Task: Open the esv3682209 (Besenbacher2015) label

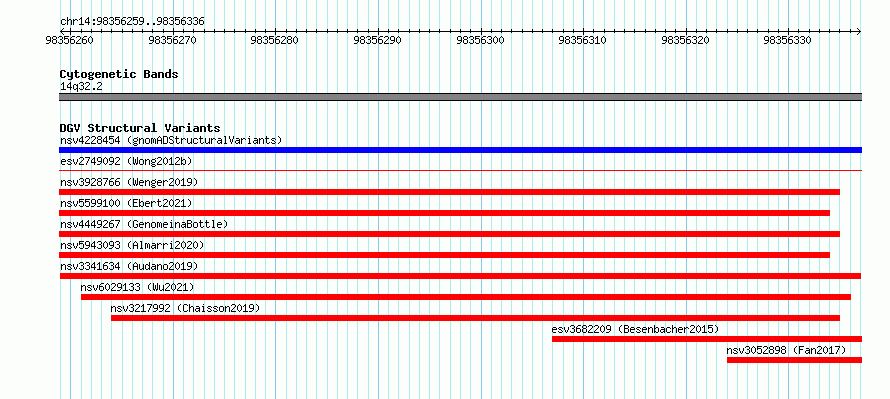Action: [x=635, y=329]
